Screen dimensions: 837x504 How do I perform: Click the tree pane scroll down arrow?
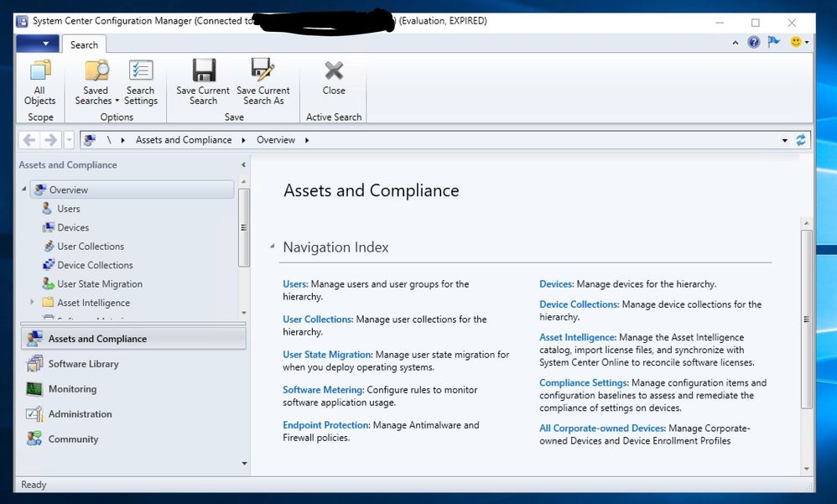tap(243, 313)
